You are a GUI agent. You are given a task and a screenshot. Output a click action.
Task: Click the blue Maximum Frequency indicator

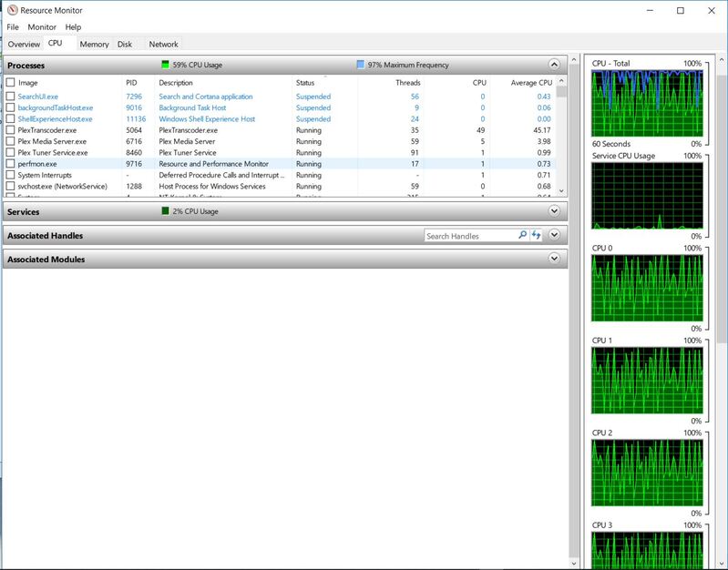tap(360, 65)
